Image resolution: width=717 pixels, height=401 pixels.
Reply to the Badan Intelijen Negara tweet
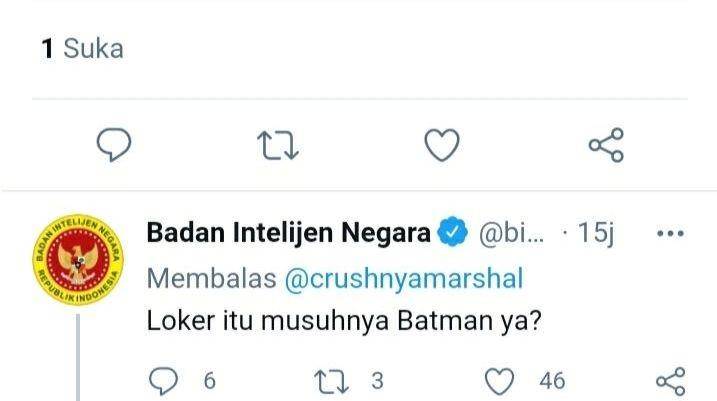coord(163,380)
